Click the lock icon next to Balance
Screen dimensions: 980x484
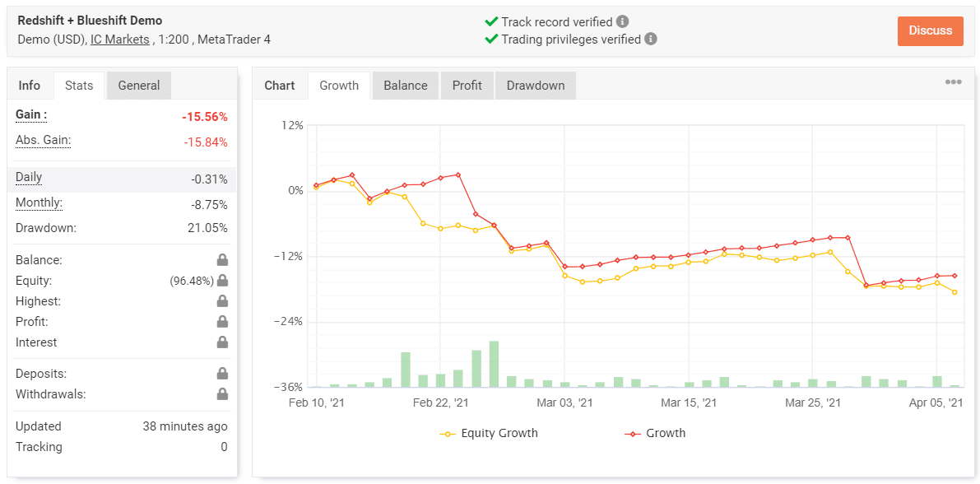pyautogui.click(x=222, y=260)
